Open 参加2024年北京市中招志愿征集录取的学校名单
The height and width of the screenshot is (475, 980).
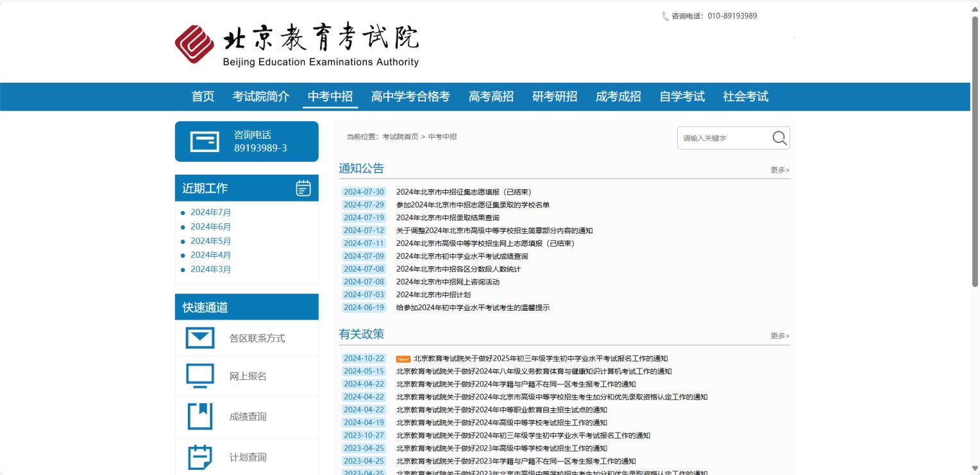point(473,205)
